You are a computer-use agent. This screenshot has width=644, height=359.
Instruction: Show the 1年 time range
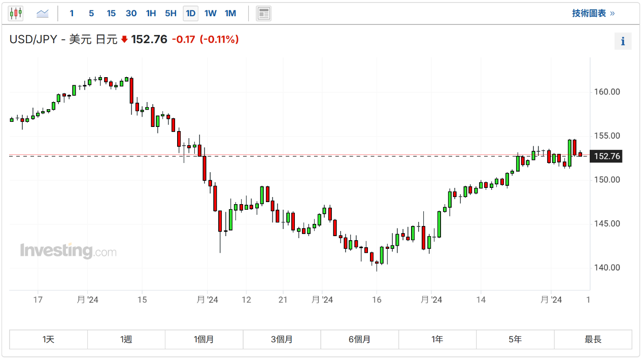point(437,339)
